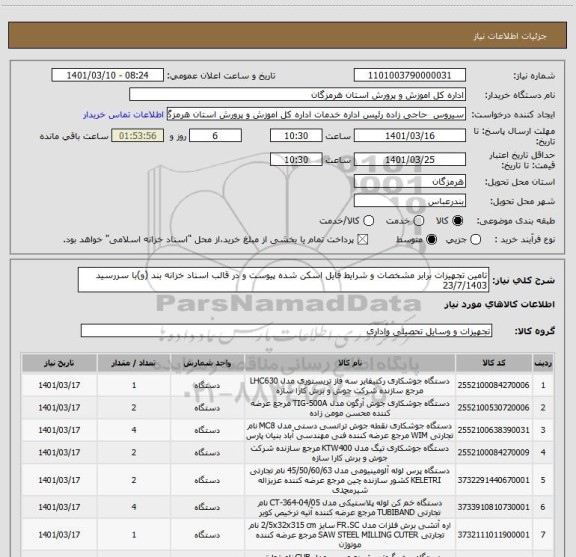Click the need number field 1101003790000031
This screenshot has height=557, width=576.
pyautogui.click(x=410, y=75)
